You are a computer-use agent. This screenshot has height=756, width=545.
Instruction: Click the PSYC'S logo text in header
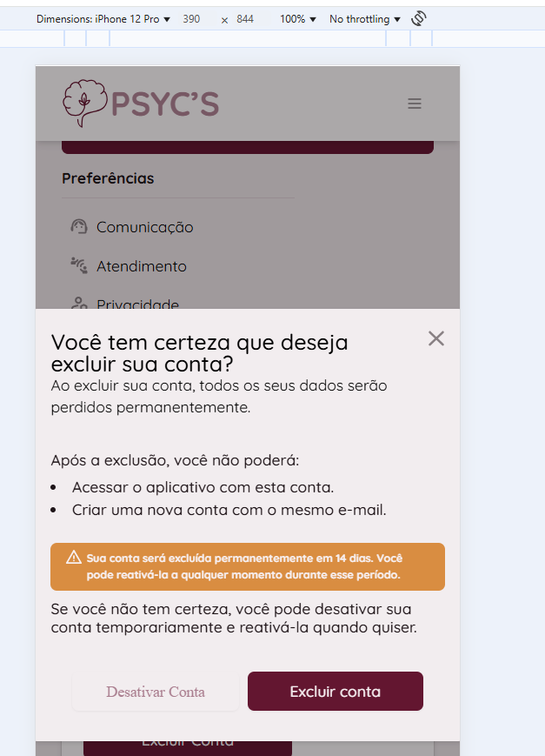[165, 104]
